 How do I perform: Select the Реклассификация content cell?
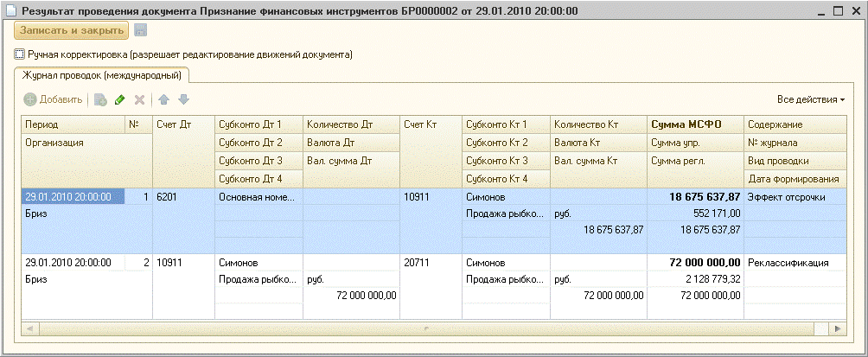tap(790, 263)
